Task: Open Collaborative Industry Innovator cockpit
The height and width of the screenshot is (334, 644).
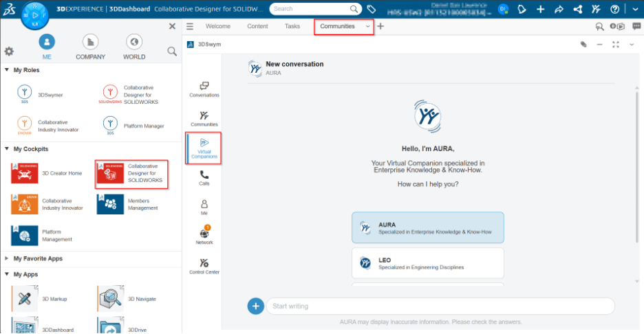Action: point(47,204)
